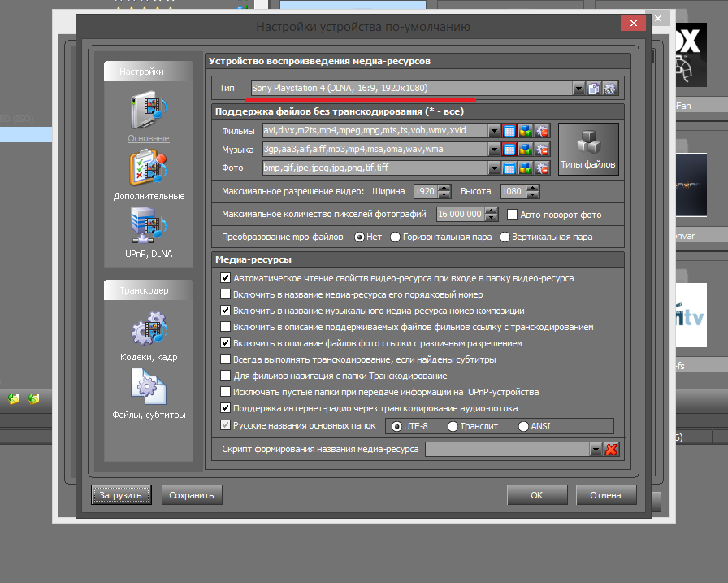The height and width of the screenshot is (583, 728).
Task: Click the copy-pages icon beside the Тип field
Action: click(x=595, y=88)
